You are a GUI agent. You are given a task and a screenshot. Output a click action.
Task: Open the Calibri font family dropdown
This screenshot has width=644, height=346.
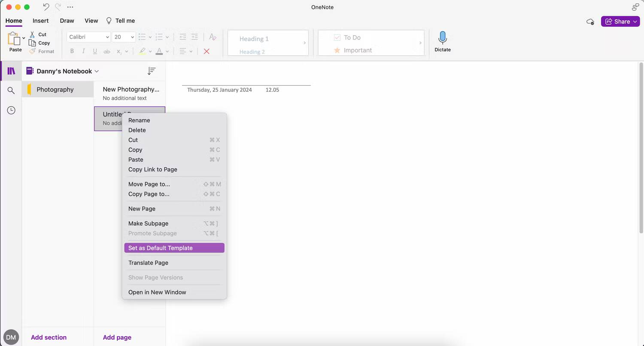88,37
